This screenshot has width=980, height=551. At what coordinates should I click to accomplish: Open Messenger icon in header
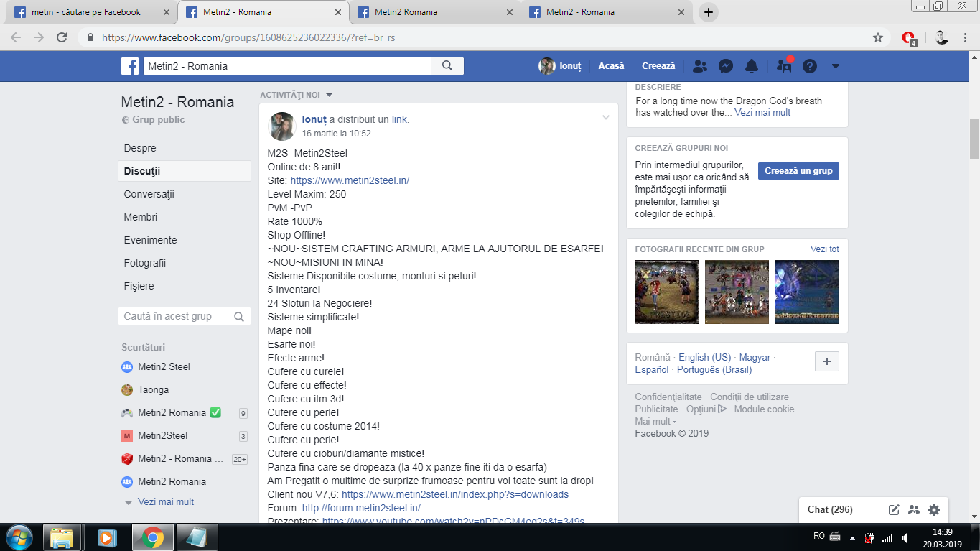[x=726, y=66]
